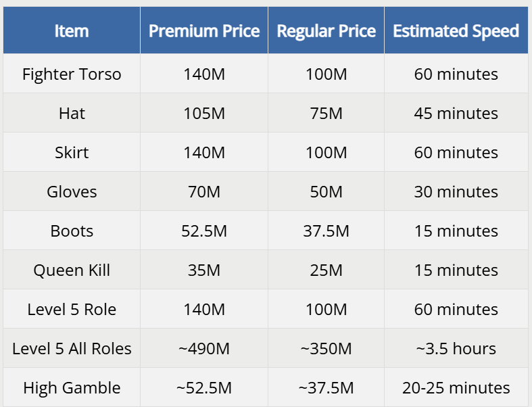Select the Hat 45 minutes speed cell
The image size is (532, 407).
pyautogui.click(x=456, y=113)
